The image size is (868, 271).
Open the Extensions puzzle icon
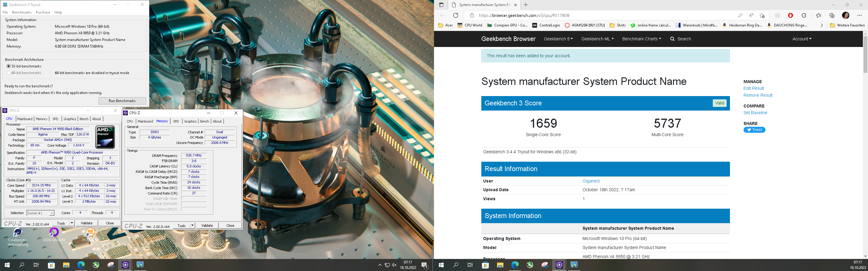804,15
